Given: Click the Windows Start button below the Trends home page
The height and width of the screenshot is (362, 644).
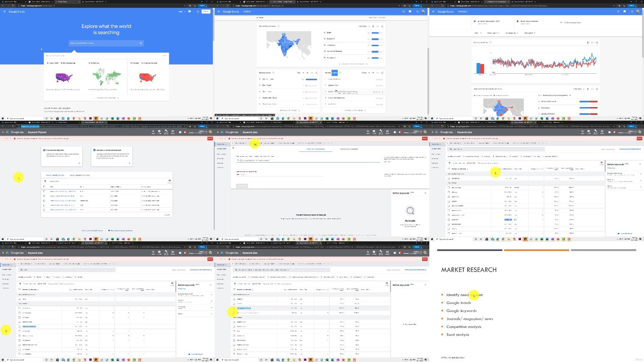Looking at the screenshot, I should 3,119.
